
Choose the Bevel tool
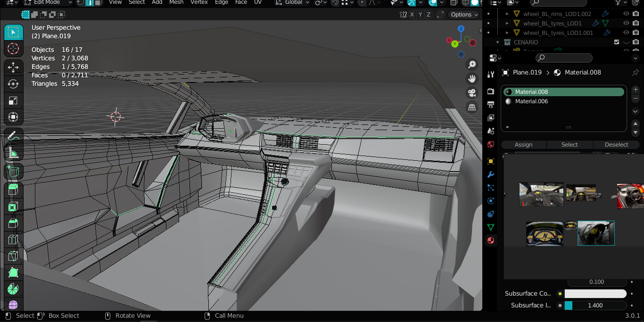click(x=13, y=223)
